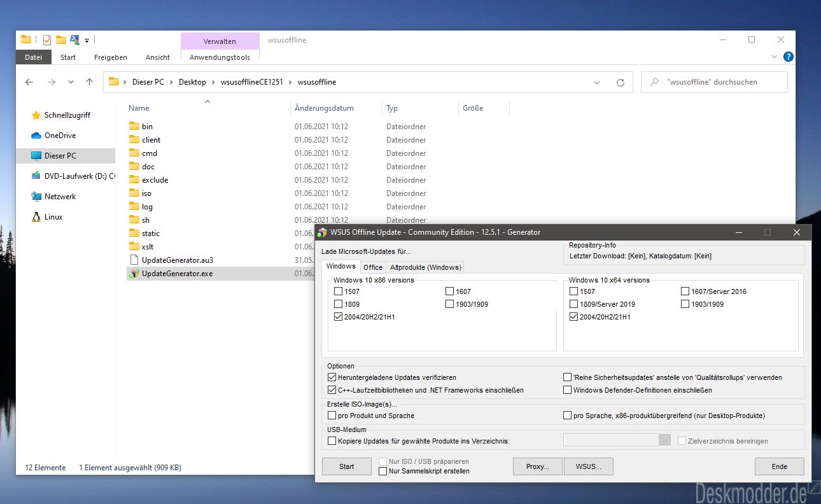Switch to Office tab in generator
The height and width of the screenshot is (504, 821).
373,267
